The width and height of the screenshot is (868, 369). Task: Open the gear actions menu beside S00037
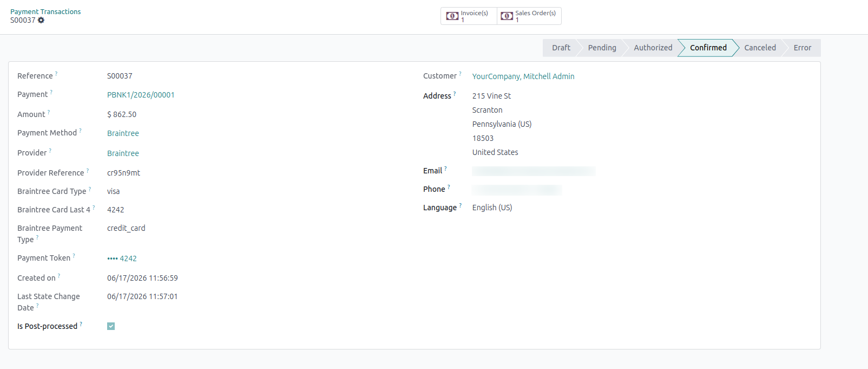tap(41, 20)
